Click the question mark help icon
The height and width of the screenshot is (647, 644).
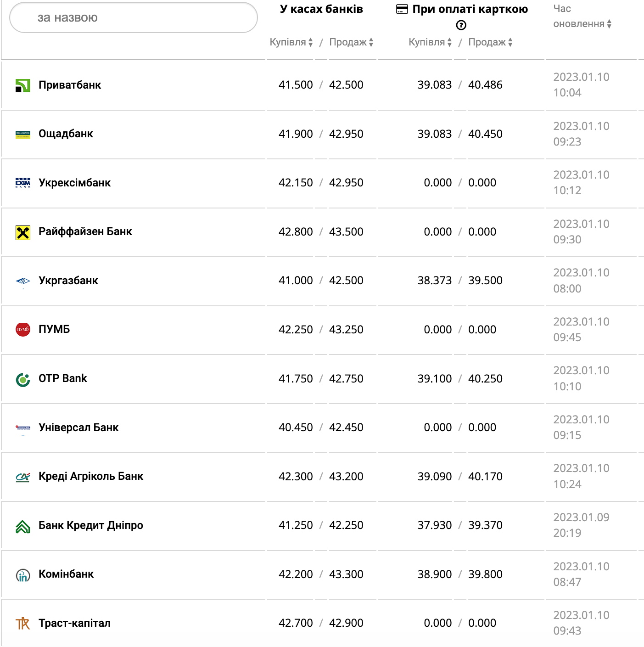tap(461, 25)
